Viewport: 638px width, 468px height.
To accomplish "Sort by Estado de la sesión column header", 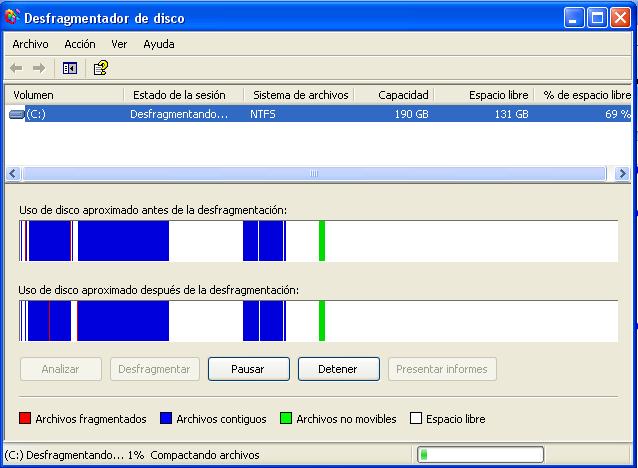I will (184, 95).
